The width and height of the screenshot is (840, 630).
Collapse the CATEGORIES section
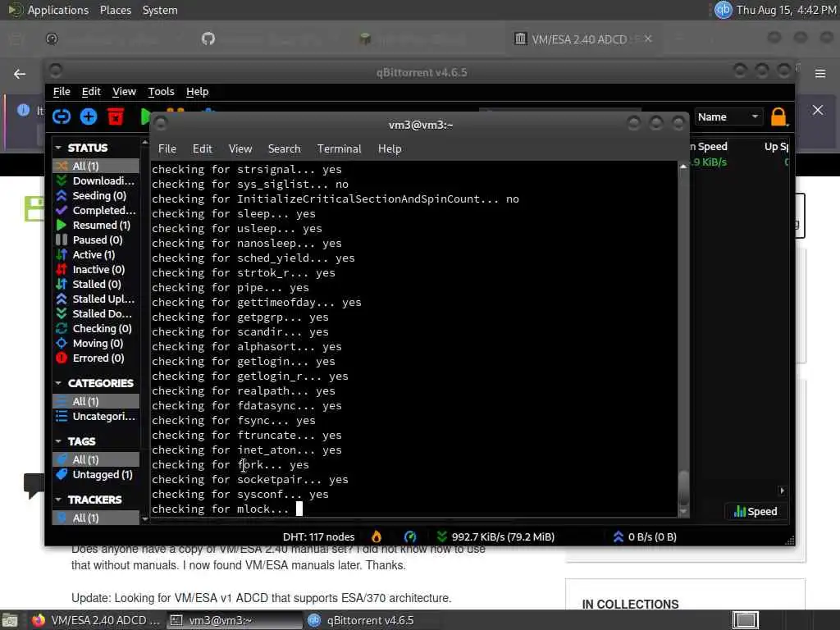coord(58,383)
